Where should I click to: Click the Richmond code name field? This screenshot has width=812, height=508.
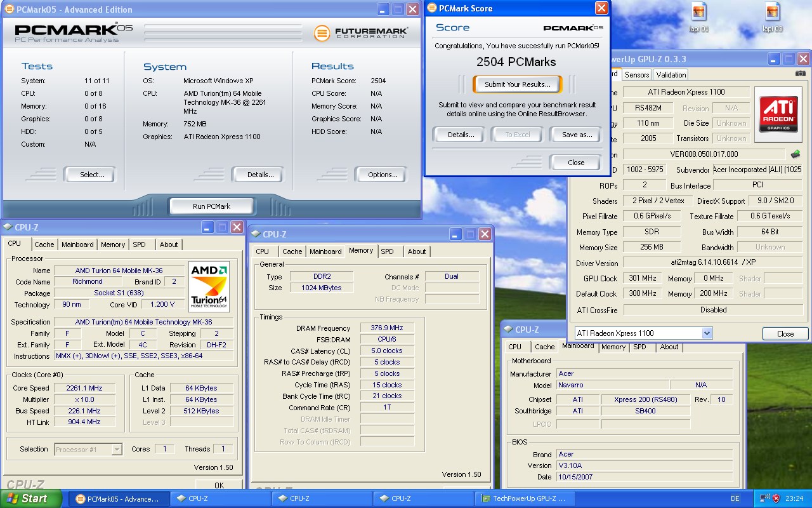point(88,282)
